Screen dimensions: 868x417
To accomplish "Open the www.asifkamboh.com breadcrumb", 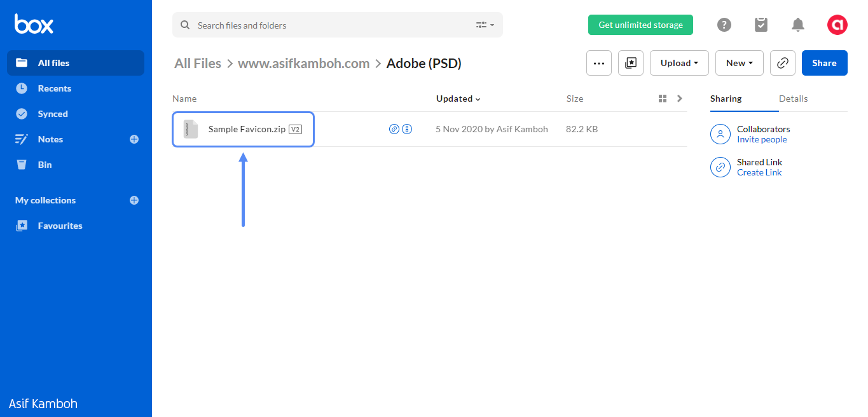I will pyautogui.click(x=304, y=64).
